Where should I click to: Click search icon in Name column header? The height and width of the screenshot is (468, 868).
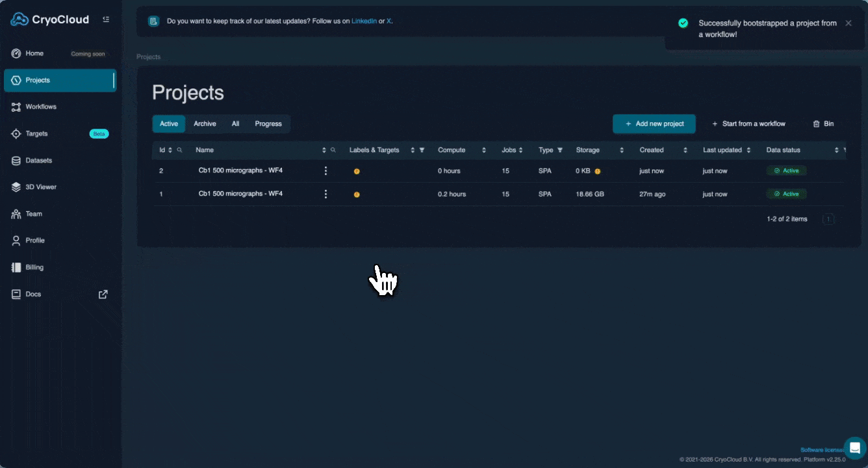click(333, 150)
